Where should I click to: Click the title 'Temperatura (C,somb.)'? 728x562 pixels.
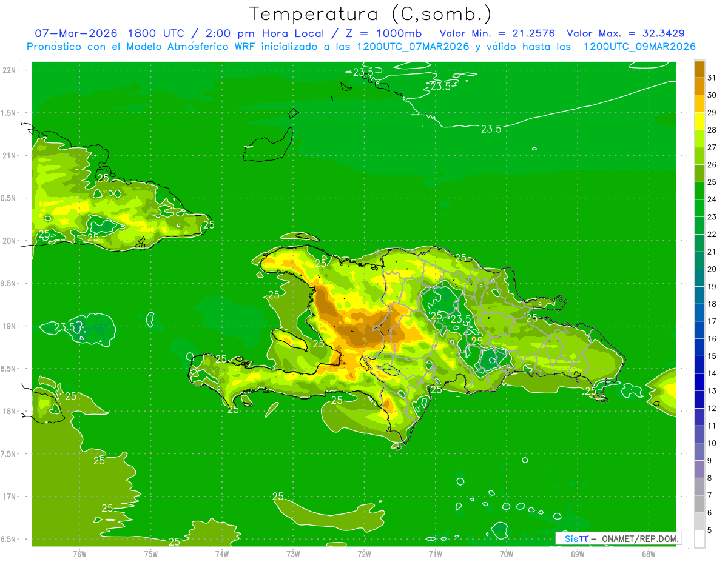[x=370, y=14]
